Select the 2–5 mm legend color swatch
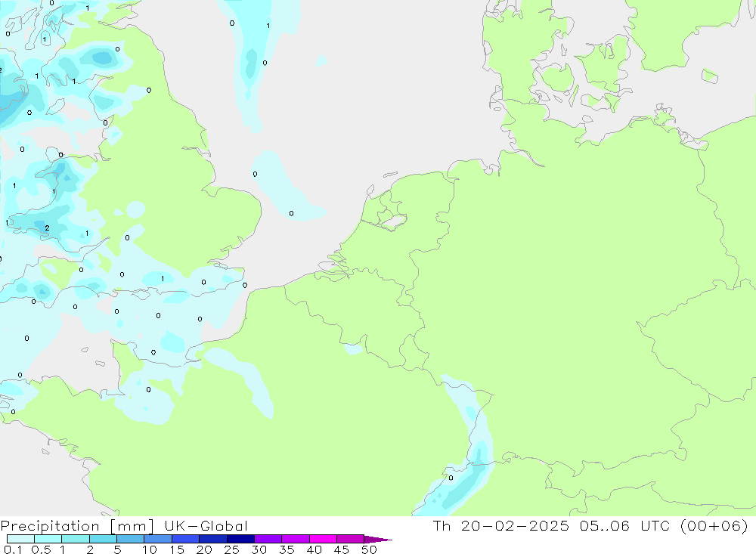 tap(103, 539)
